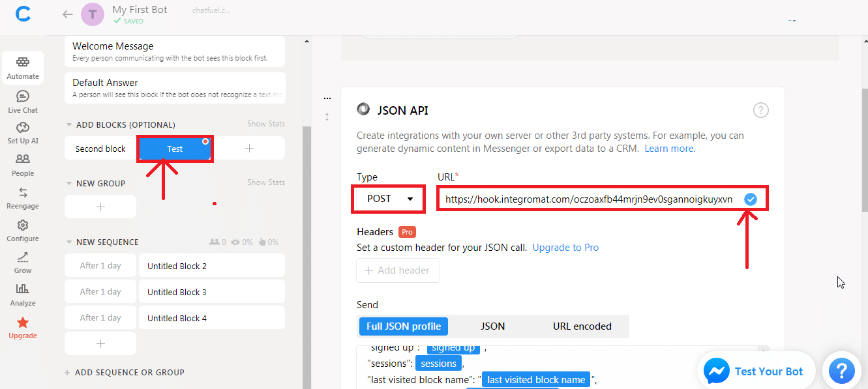Open the Grow section
Image resolution: width=868 pixels, height=389 pixels.
click(x=23, y=262)
